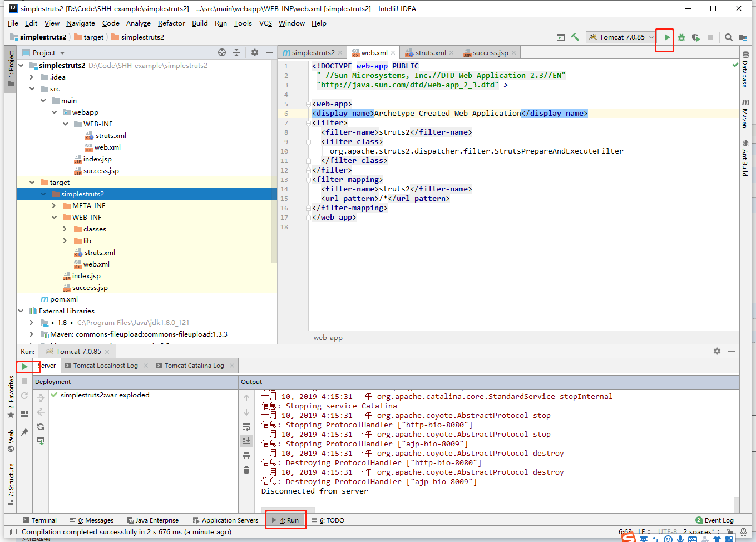Open the Terminal tool window
Screen dimensions: 756x542
(x=39, y=520)
